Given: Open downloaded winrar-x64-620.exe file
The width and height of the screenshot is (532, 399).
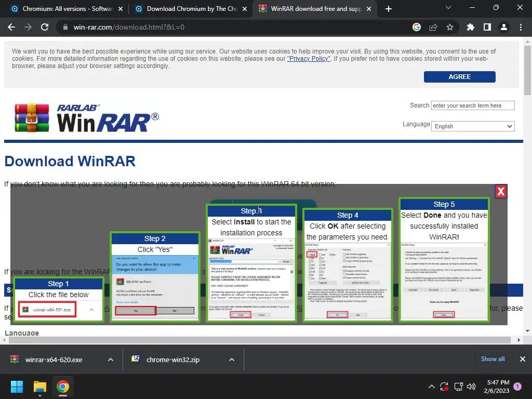Looking at the screenshot, I should (54, 360).
